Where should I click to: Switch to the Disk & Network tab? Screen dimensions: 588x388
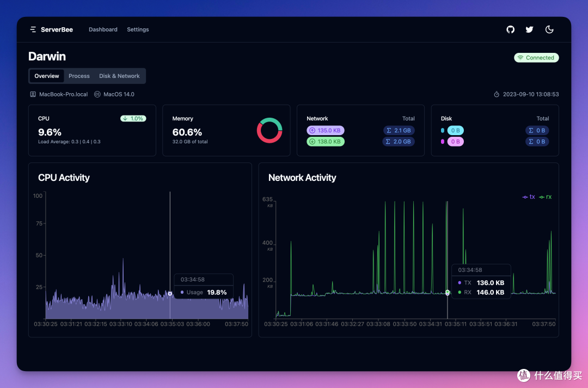(119, 76)
